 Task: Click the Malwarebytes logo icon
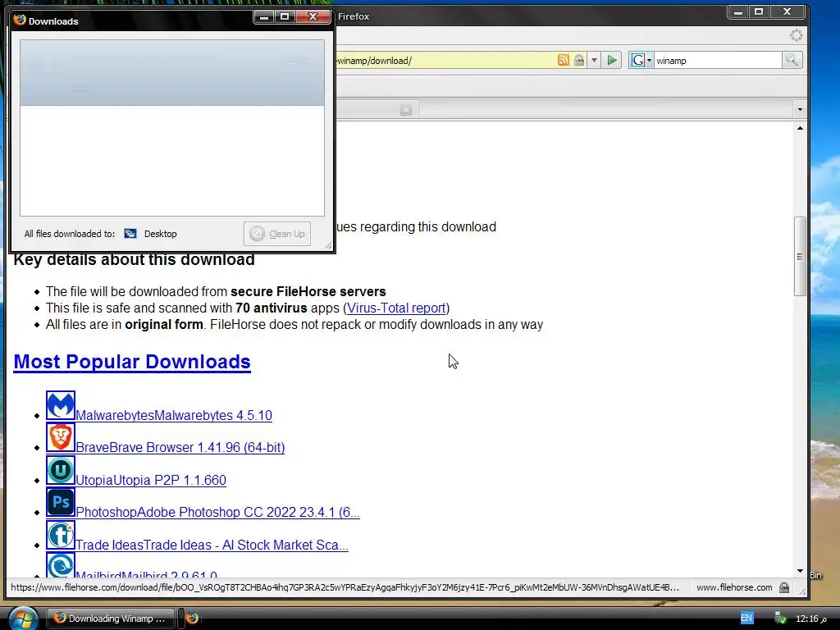click(61, 405)
